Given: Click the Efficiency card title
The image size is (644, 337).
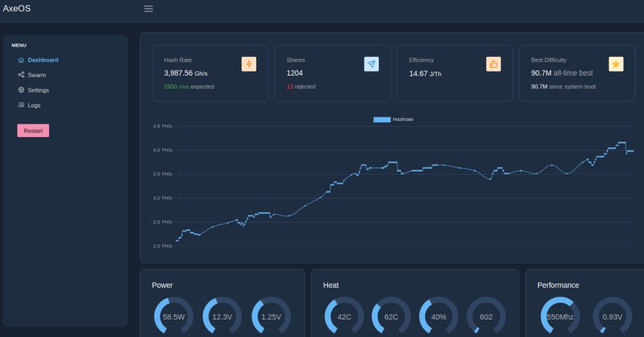Looking at the screenshot, I should [x=421, y=60].
